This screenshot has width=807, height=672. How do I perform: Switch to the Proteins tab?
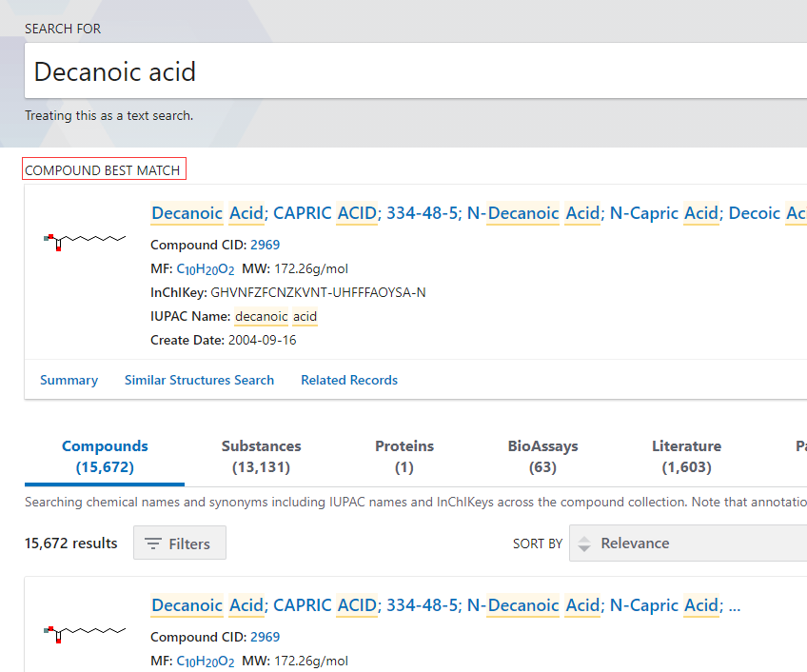coord(404,456)
